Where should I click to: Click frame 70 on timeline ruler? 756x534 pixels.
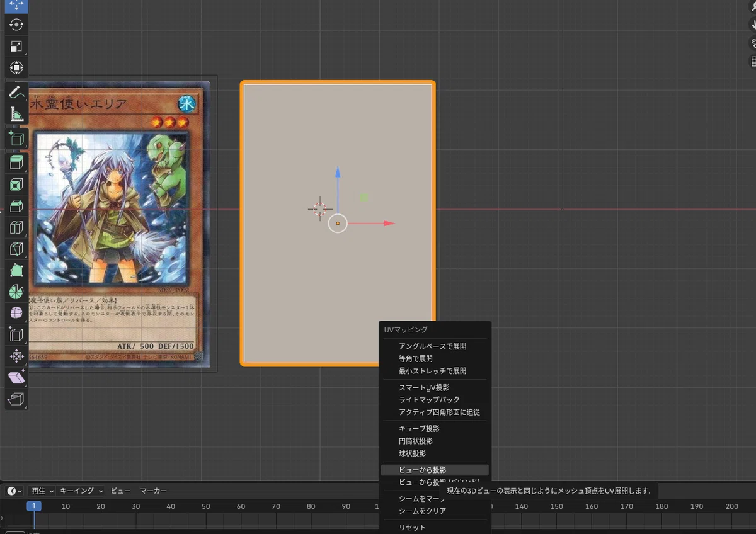276,506
